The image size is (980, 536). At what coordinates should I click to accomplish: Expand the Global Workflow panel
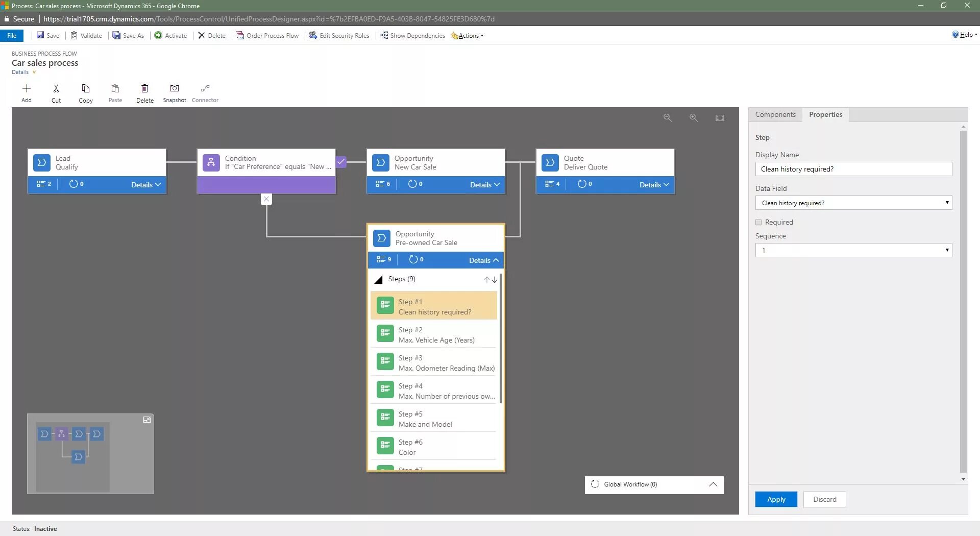click(713, 484)
